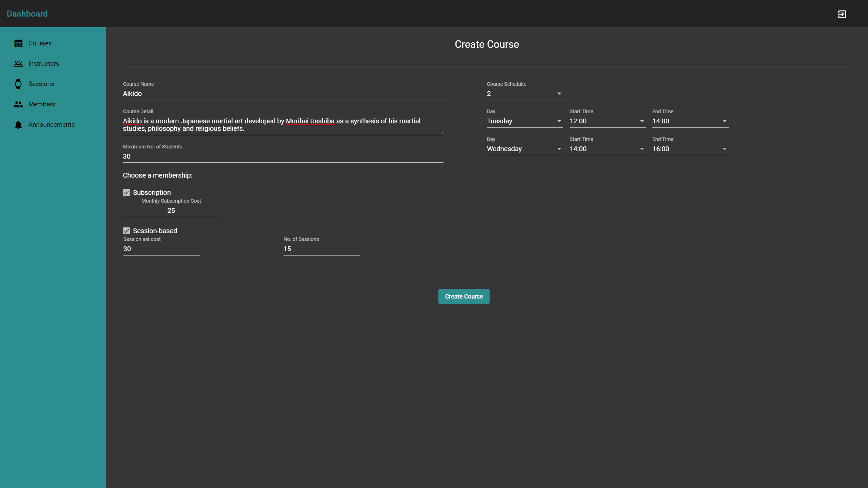The image size is (868, 488).
Task: Open the 16:00 end time dropdown
Action: [x=690, y=149]
